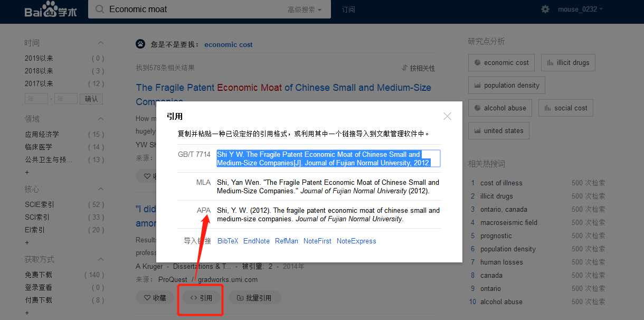Export citation to EndNote
The image size is (644, 320).
(x=257, y=241)
